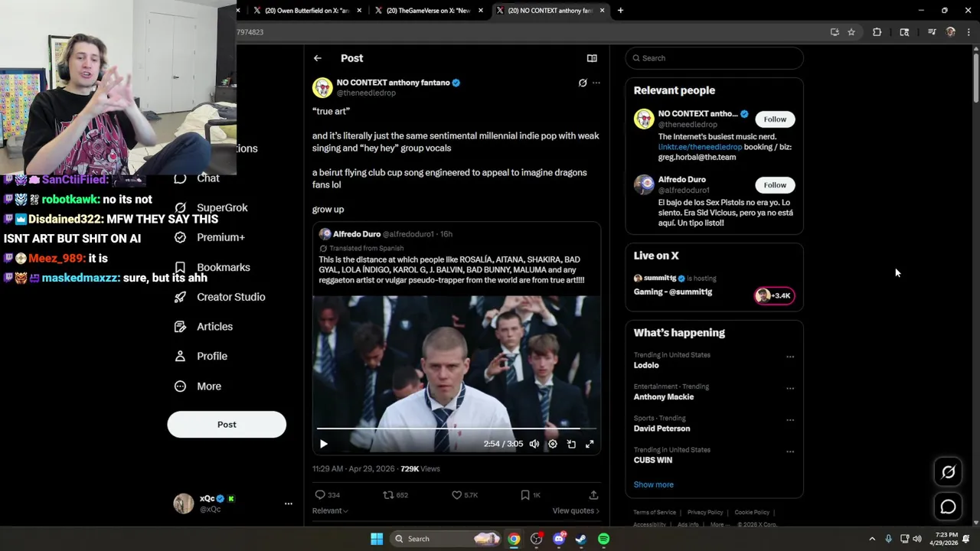Open Bookmarks in sidebar
Screen dimensions: 980x551
(x=212, y=267)
